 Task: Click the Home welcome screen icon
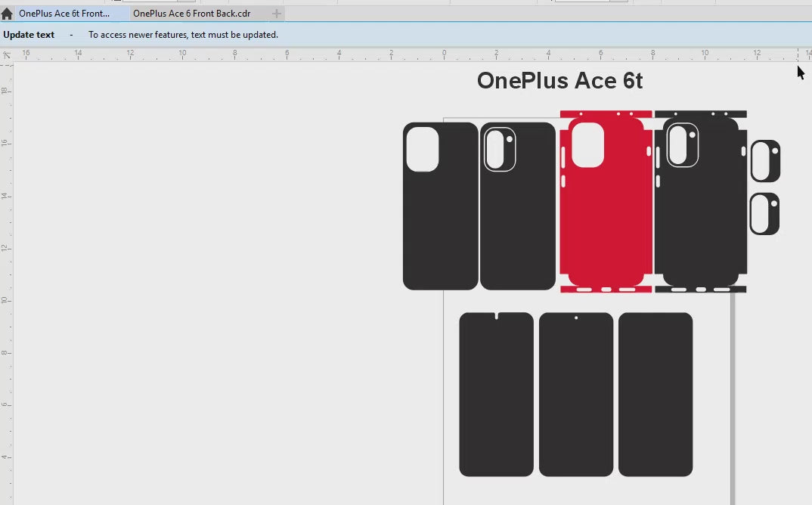tap(7, 14)
